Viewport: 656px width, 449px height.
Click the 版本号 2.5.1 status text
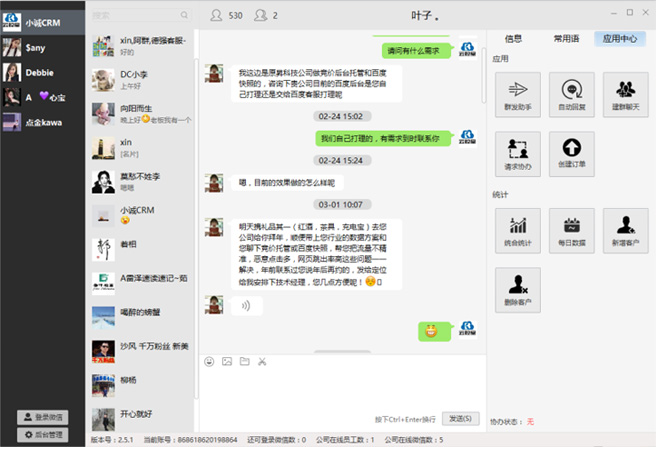(x=112, y=440)
